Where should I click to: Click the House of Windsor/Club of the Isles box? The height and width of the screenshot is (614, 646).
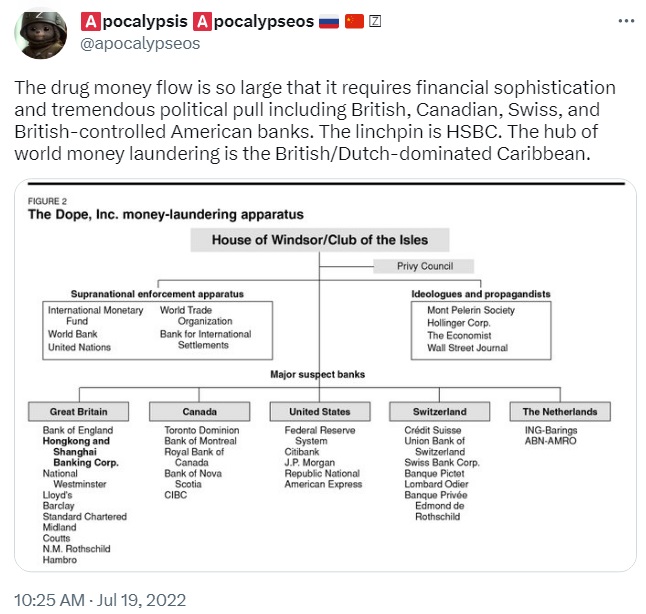tap(320, 240)
